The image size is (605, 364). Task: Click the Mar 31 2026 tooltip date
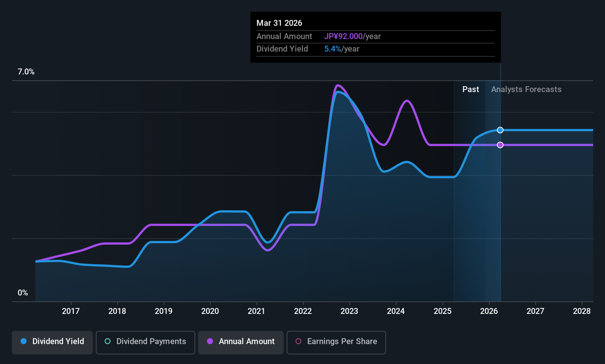pos(279,23)
